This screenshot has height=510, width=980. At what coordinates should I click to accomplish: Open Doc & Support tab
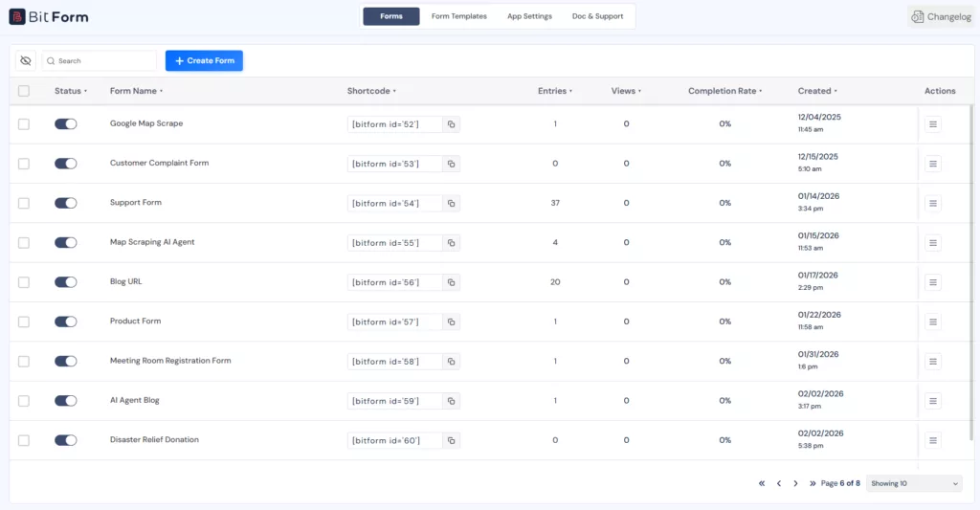597,16
